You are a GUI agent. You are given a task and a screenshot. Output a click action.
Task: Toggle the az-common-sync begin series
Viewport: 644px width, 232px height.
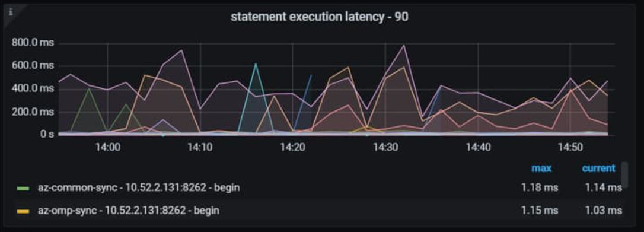pos(139,187)
